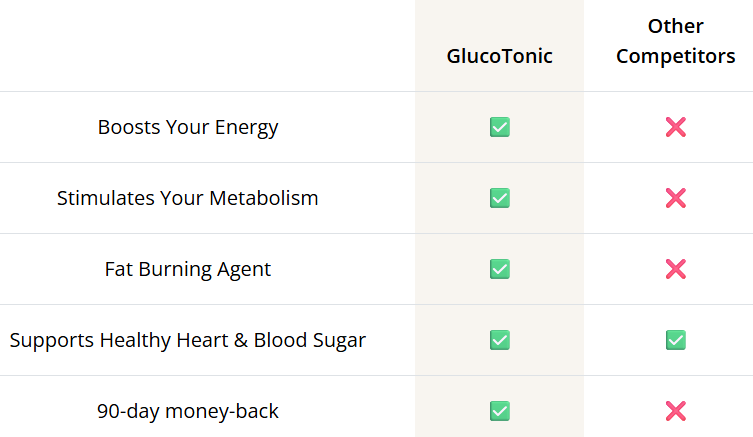Click GlucoTonic checkmark for Stimulates Your Metabolism
The image size is (753, 437).
point(500,198)
